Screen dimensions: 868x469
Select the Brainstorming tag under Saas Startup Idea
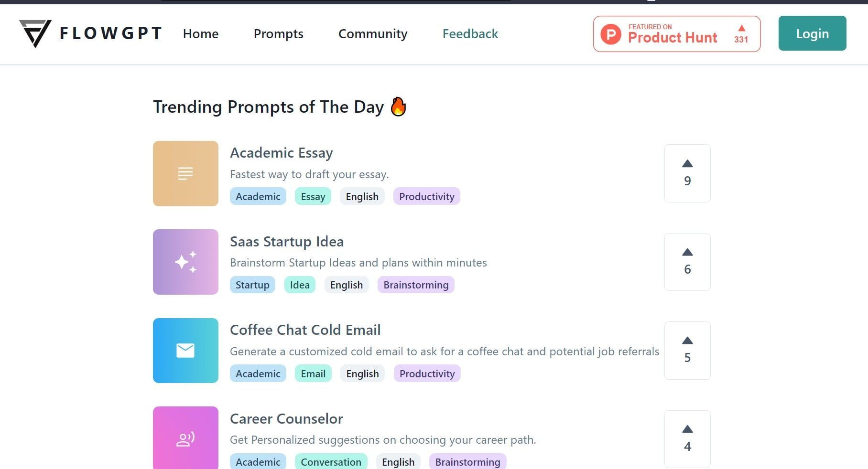416,285
